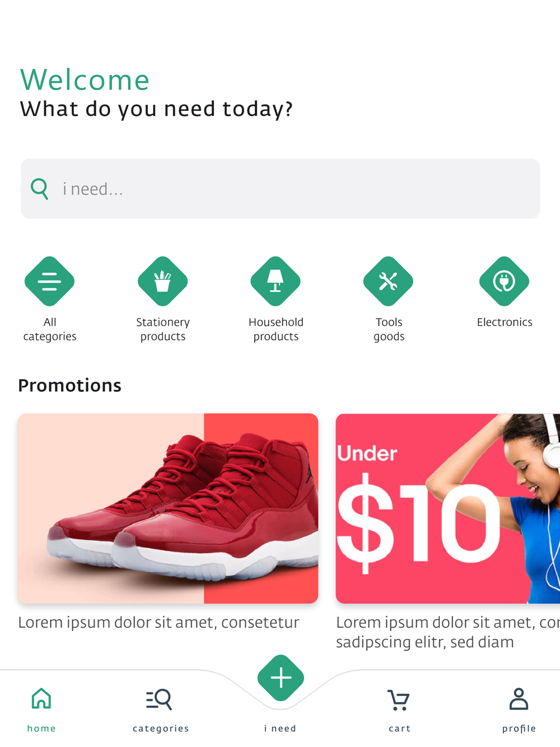Select the 'i need' tab label
This screenshot has height=747, width=560.
281,729
